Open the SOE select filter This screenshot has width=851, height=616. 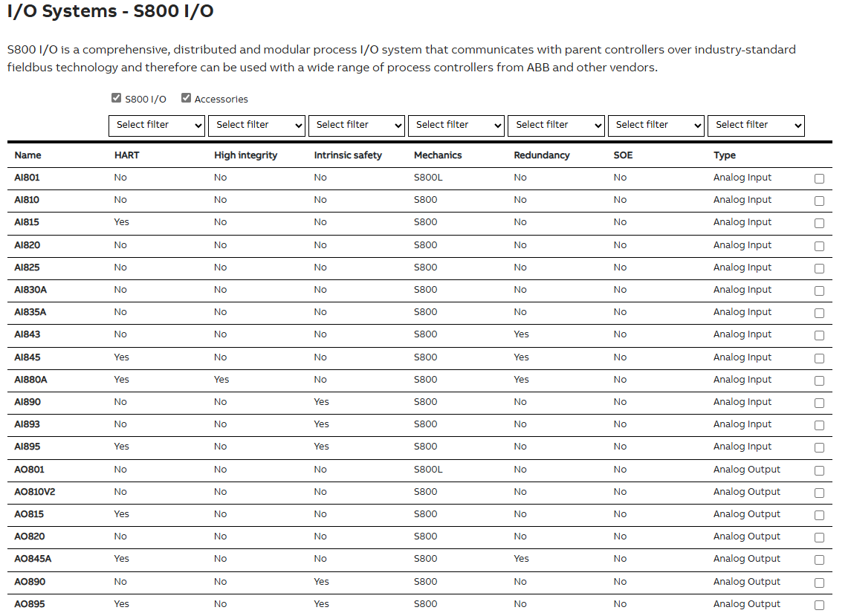[x=656, y=126]
